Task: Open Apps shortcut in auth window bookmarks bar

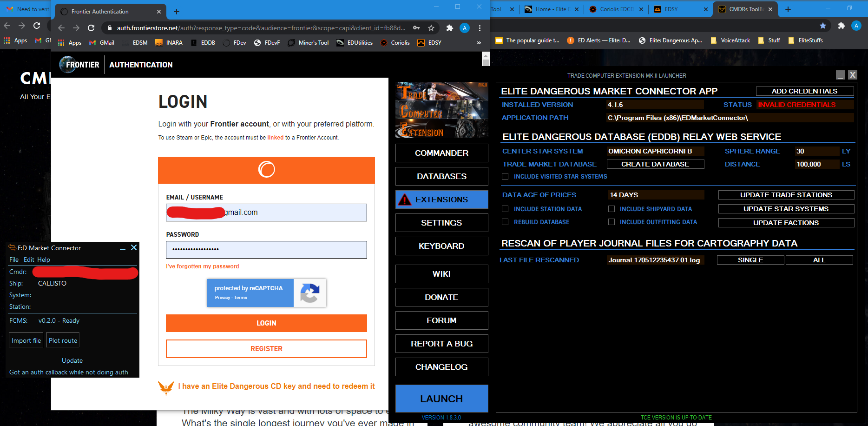Action: [70, 43]
